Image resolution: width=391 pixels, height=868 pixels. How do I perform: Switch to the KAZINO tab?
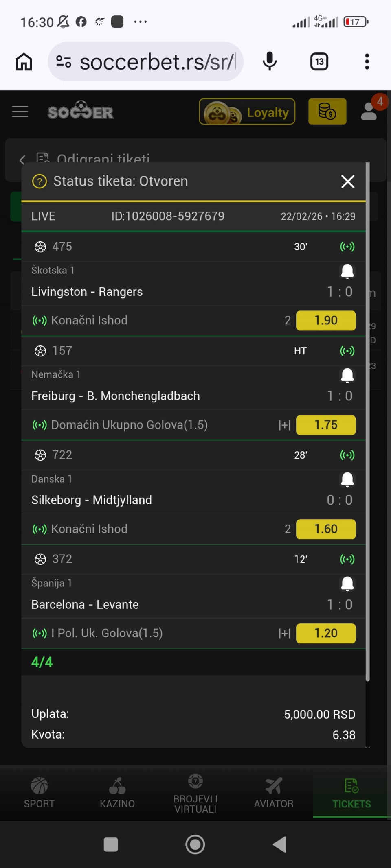[117, 793]
